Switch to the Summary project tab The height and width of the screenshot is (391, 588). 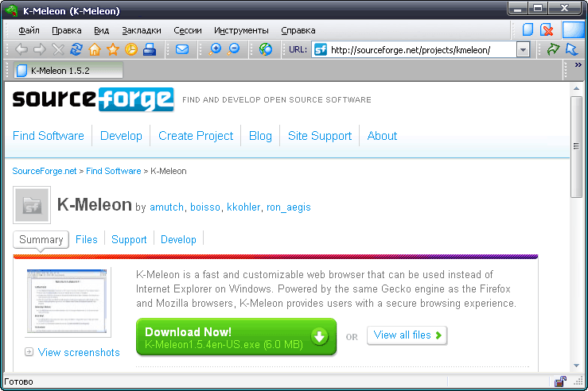(x=41, y=239)
